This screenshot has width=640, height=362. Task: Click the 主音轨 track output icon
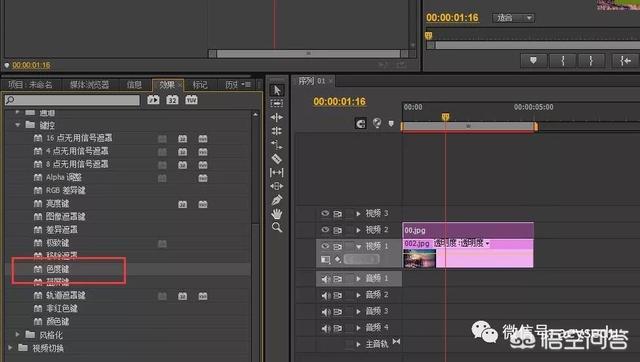(x=396, y=342)
